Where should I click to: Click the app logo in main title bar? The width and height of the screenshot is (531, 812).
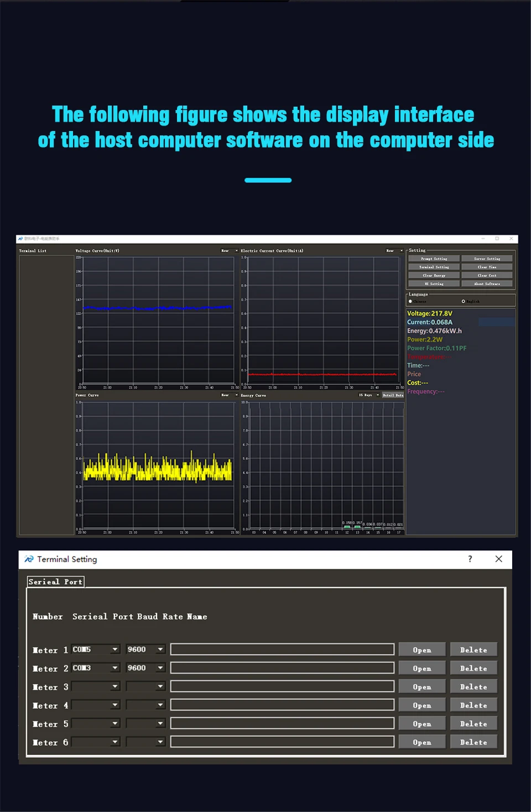tap(20, 239)
